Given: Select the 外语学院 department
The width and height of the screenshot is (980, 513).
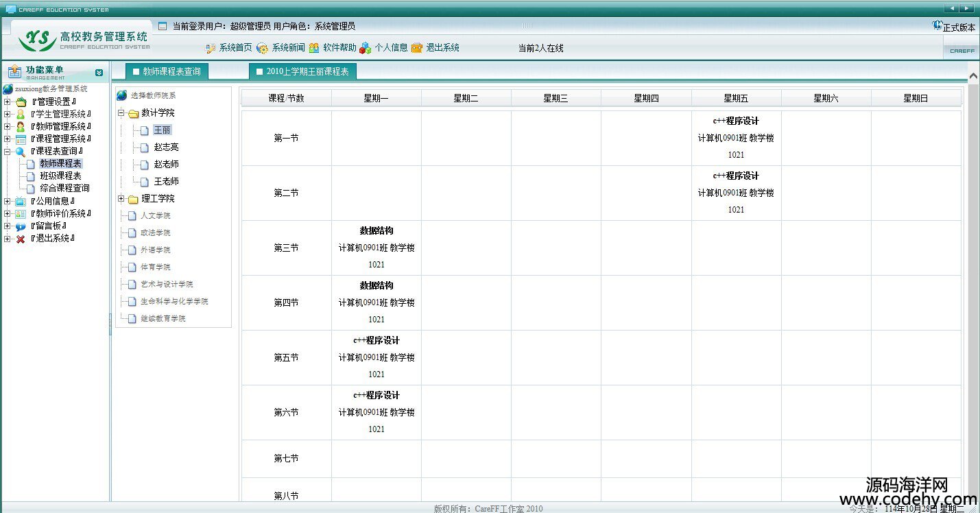Looking at the screenshot, I should click(156, 250).
